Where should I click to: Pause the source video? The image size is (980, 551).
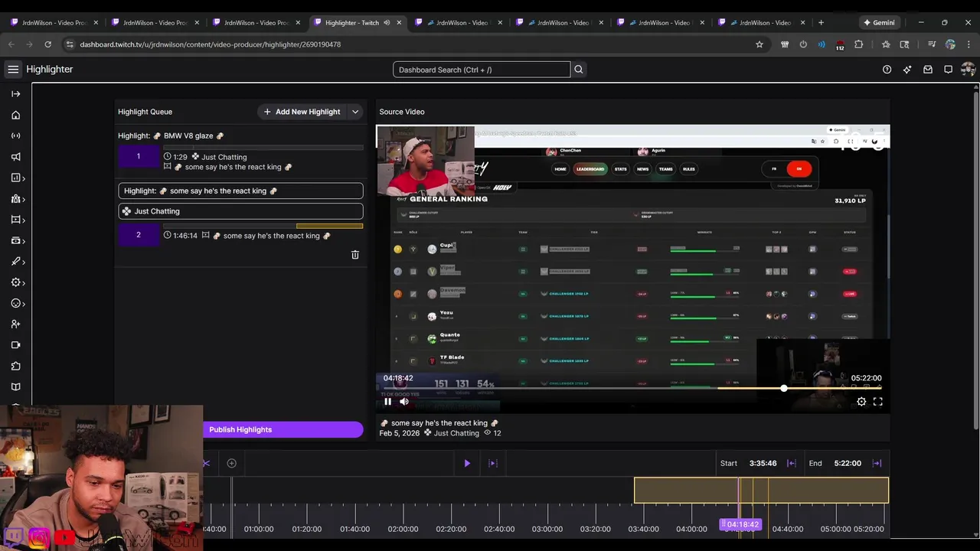click(x=387, y=401)
